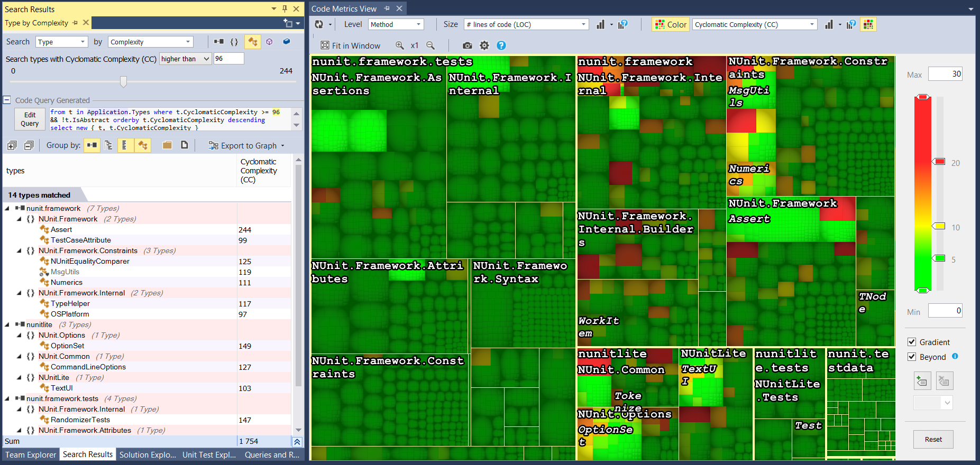Click the zoom in magnifier icon
This screenshot has height=465, width=980.
point(400,45)
